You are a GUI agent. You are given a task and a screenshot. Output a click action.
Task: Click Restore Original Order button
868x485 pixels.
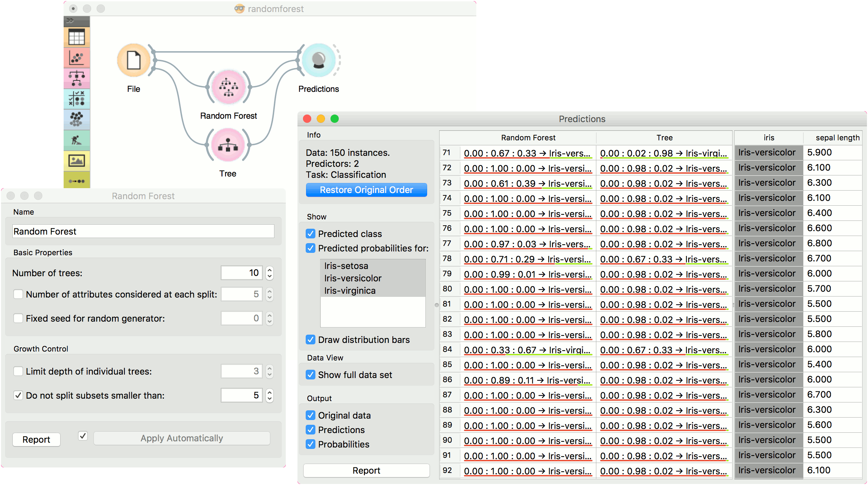[366, 190]
